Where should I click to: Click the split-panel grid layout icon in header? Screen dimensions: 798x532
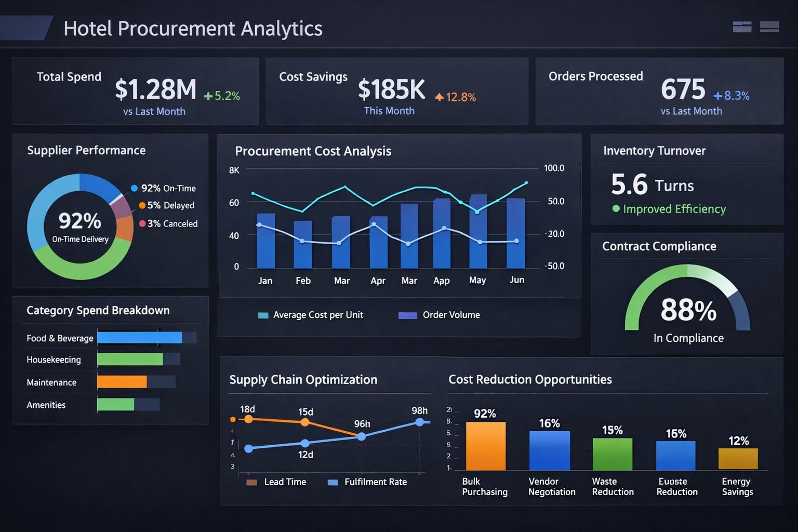[742, 27]
